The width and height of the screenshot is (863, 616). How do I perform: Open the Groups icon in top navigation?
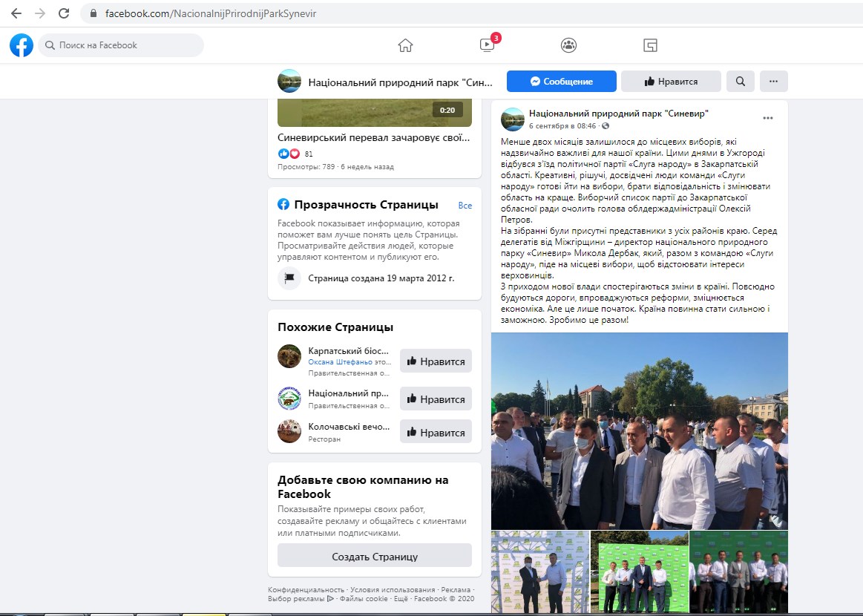(568, 45)
